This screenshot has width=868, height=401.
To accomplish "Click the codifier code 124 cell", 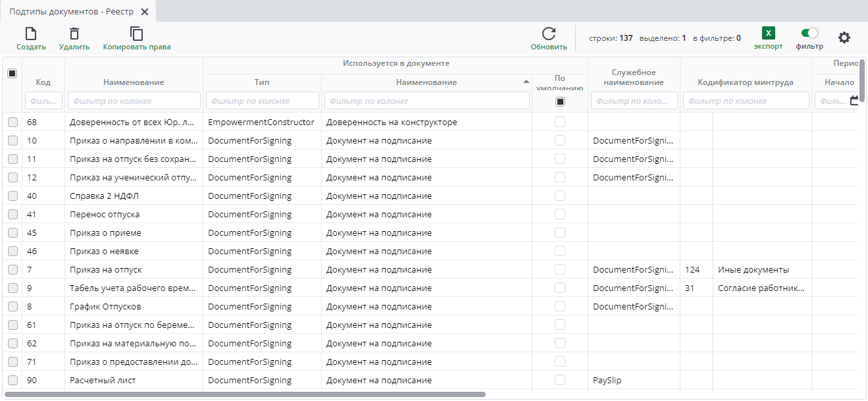I will 696,269.
